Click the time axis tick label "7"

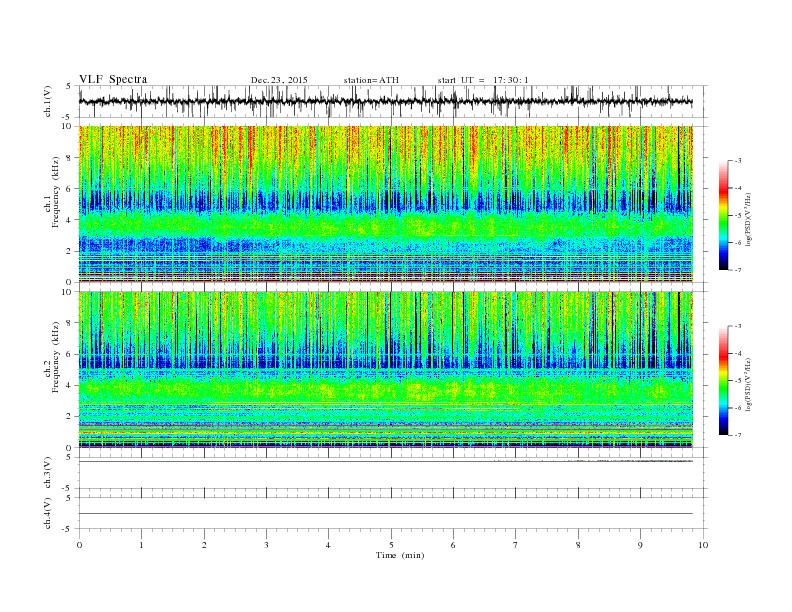click(515, 545)
